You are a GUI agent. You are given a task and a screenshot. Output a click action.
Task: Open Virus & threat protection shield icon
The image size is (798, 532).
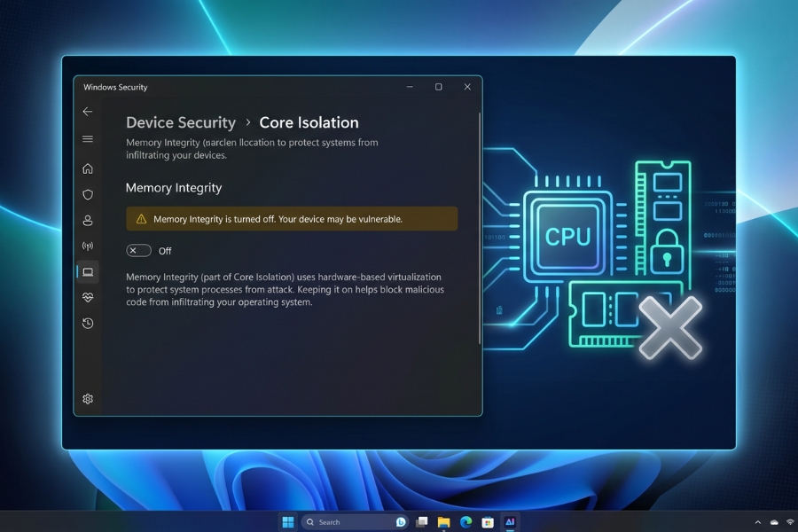coord(88,194)
